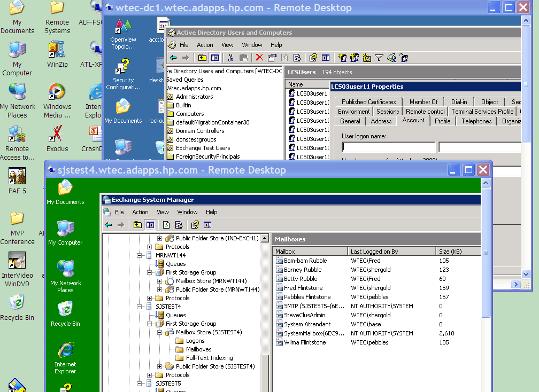Click the Mailbox column header
This screenshot has width=539, height=392.
click(x=310, y=252)
